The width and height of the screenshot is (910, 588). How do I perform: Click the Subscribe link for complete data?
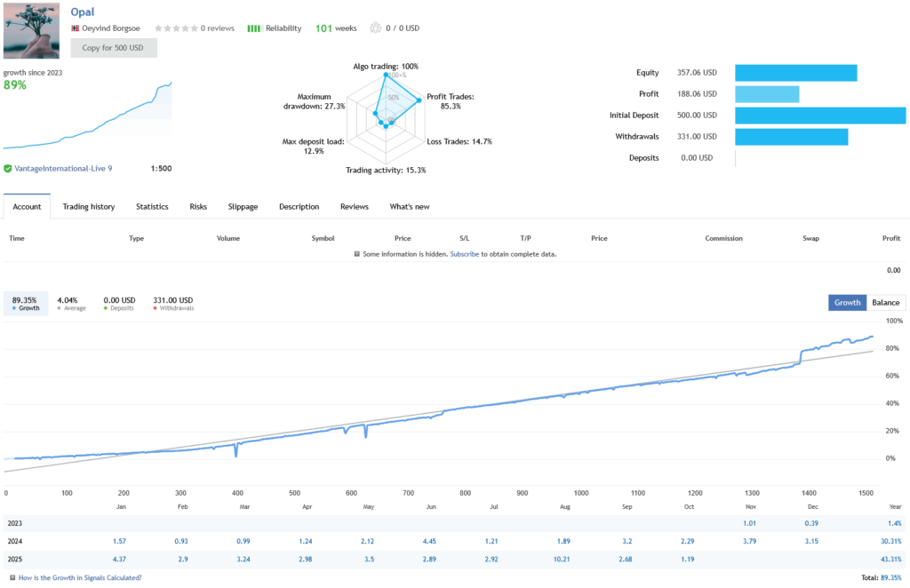[x=464, y=254]
